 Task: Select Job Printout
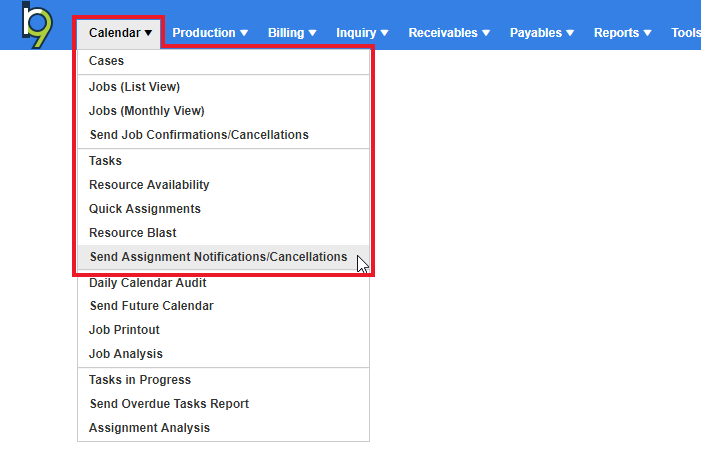pos(224,330)
